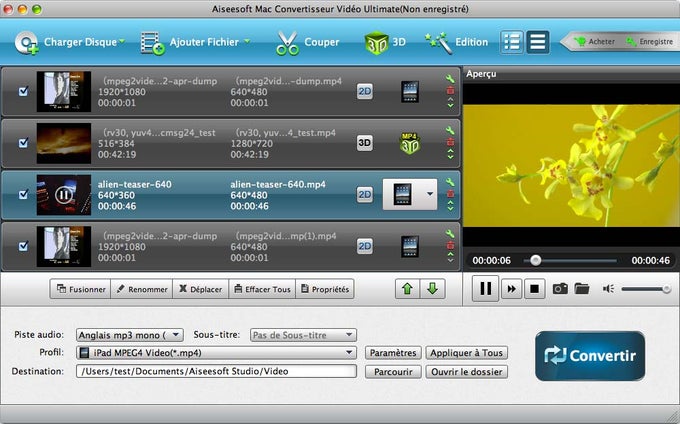Open the Edition magic wand tool
The width and height of the screenshot is (680, 424).
click(x=438, y=43)
